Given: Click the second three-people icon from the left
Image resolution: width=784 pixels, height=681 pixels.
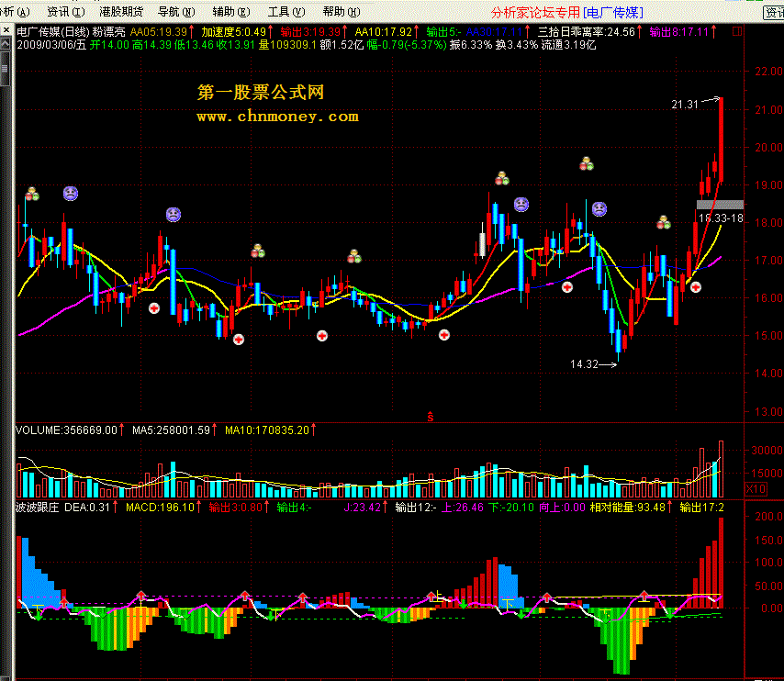Looking at the screenshot, I should [257, 251].
